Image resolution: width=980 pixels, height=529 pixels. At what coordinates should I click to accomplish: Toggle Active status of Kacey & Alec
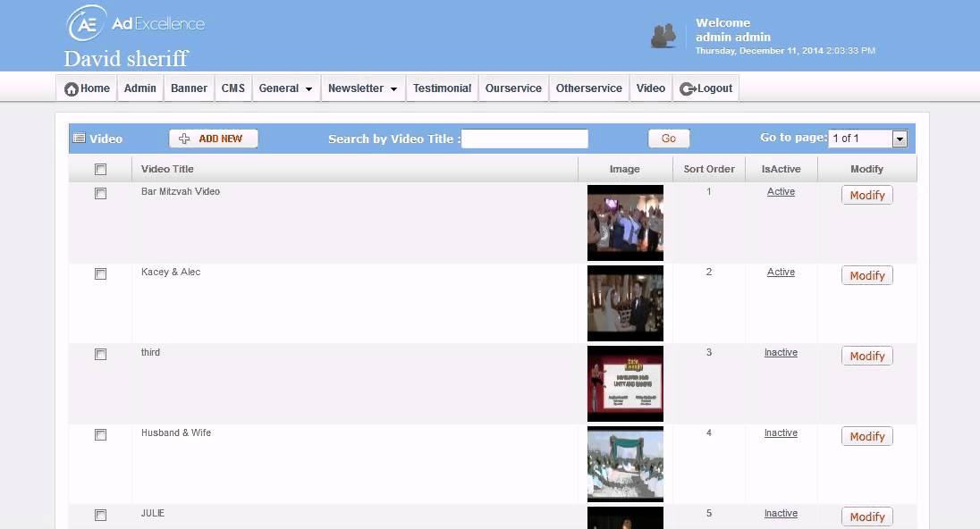[781, 273]
